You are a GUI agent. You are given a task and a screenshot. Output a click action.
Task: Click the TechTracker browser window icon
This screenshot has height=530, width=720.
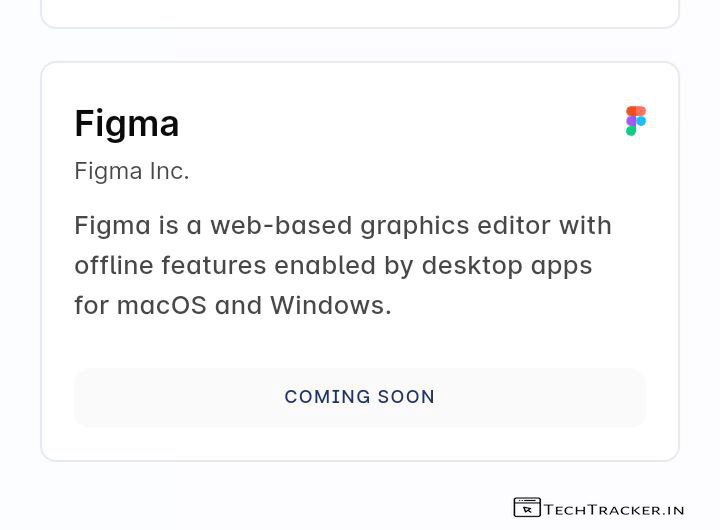(x=527, y=508)
